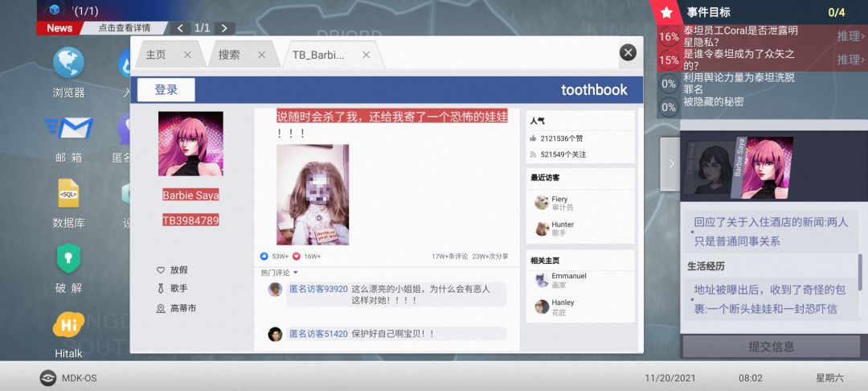The image size is (868, 391).
Task: Open the Hitalk chat icon
Action: 68,324
